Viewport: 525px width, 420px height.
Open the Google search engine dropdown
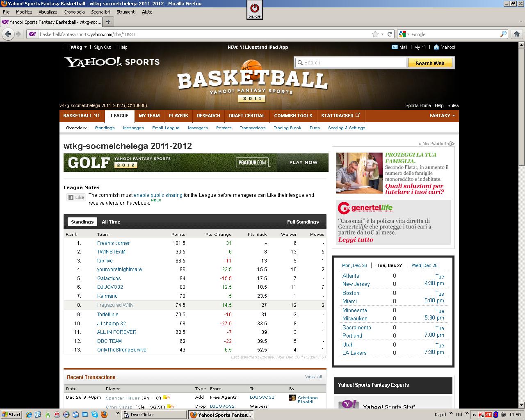(403, 34)
